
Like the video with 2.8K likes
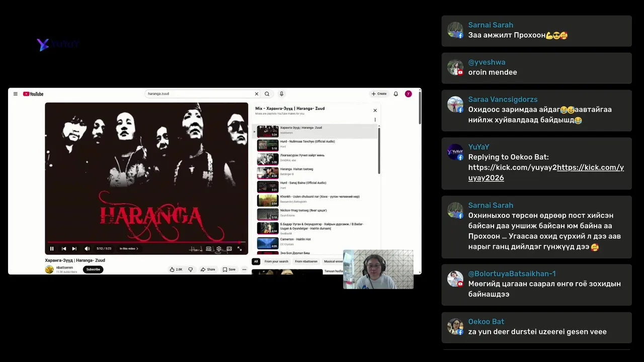pyautogui.click(x=176, y=269)
